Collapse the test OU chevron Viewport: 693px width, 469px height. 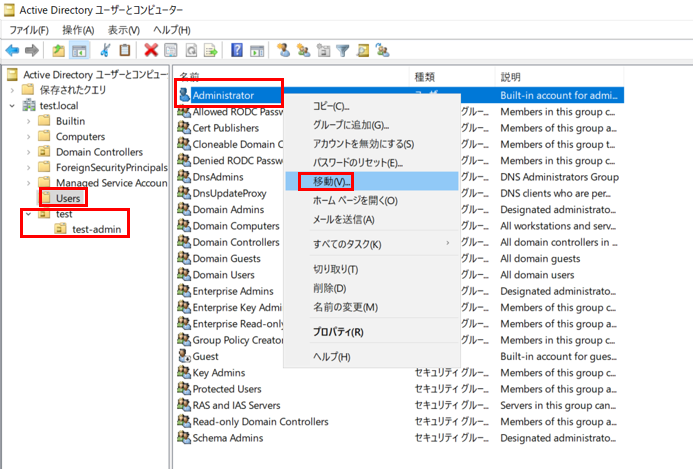[28, 214]
